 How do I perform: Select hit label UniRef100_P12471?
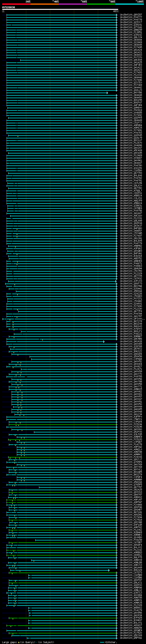coord(131,369)
